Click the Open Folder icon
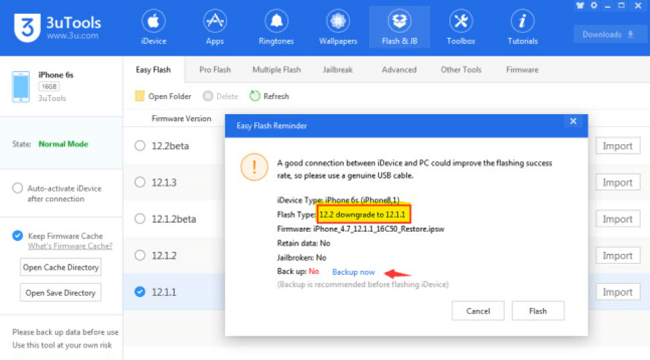The width and height of the screenshot is (650, 360). click(139, 96)
